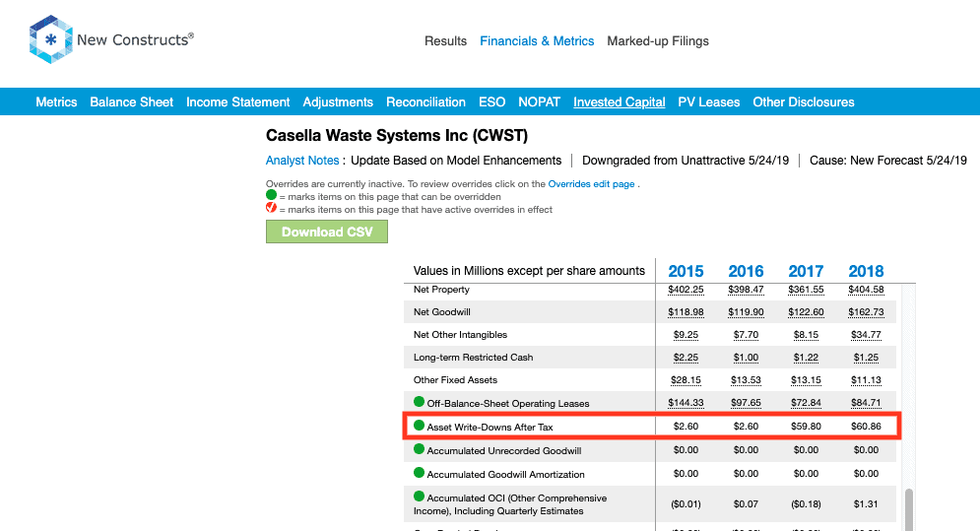
Task: Click Operating Leases 2015 value $144.33
Action: [x=686, y=403]
